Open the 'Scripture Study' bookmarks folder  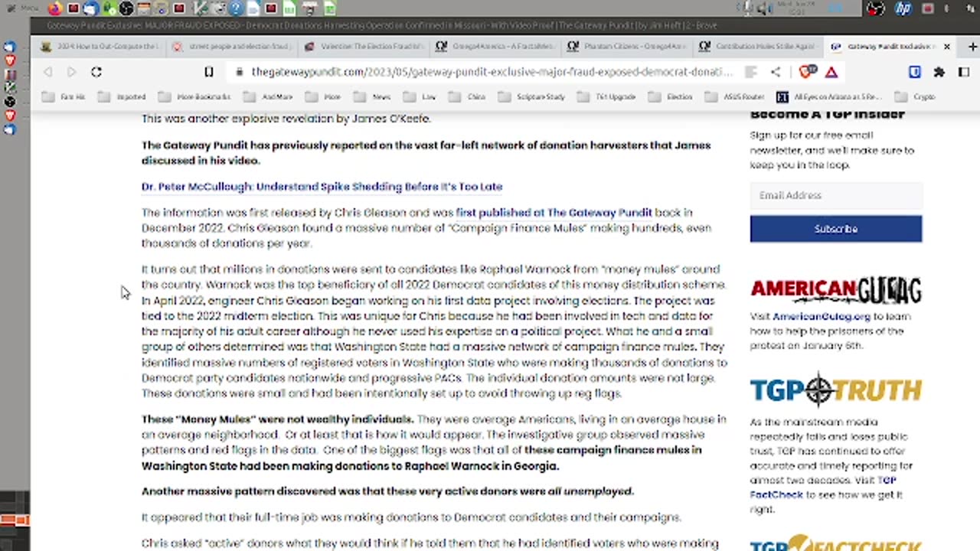[x=532, y=97]
